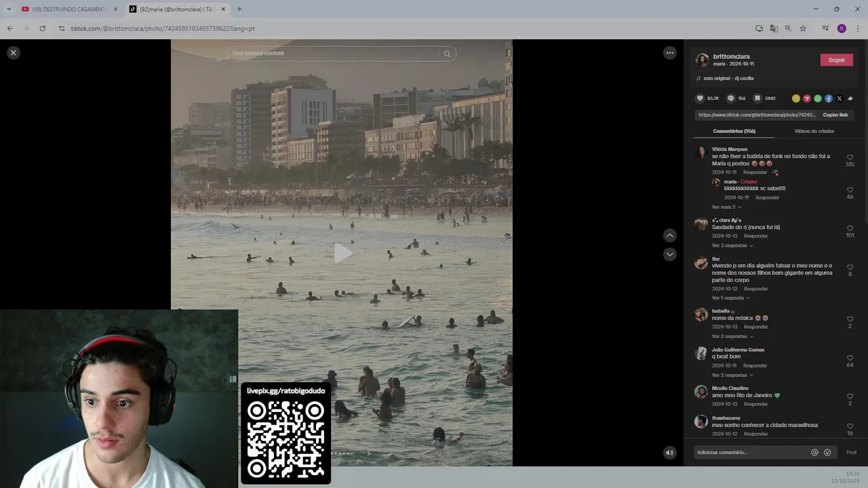Like maria's Criador reply
Image resolution: width=868 pixels, height=488 pixels.
(850, 190)
